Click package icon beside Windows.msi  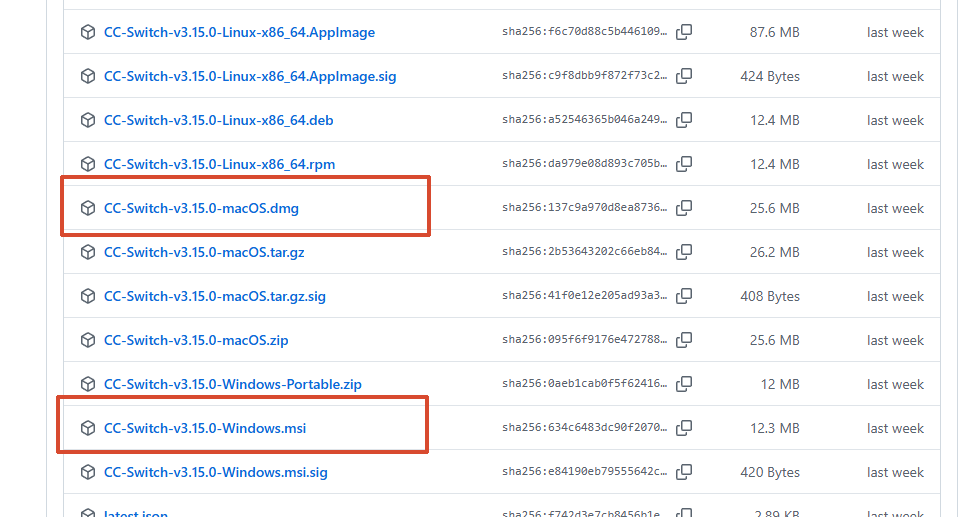click(88, 428)
